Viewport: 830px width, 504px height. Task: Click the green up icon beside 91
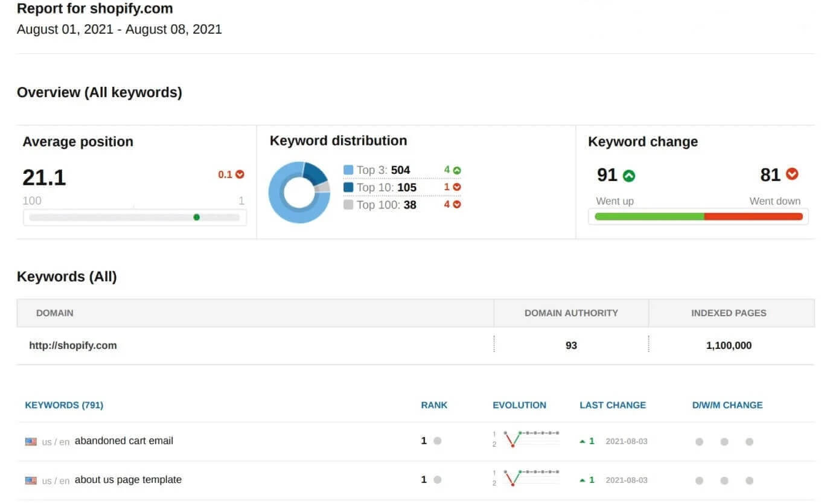click(629, 176)
